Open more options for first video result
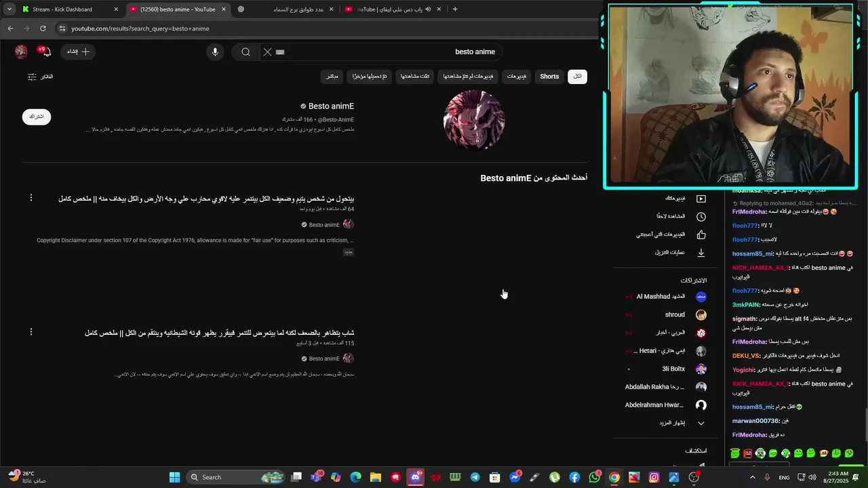868x488 pixels. pyautogui.click(x=31, y=198)
